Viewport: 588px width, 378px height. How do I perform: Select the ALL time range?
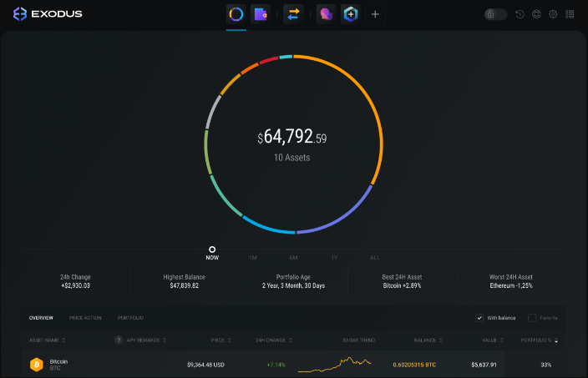375,257
